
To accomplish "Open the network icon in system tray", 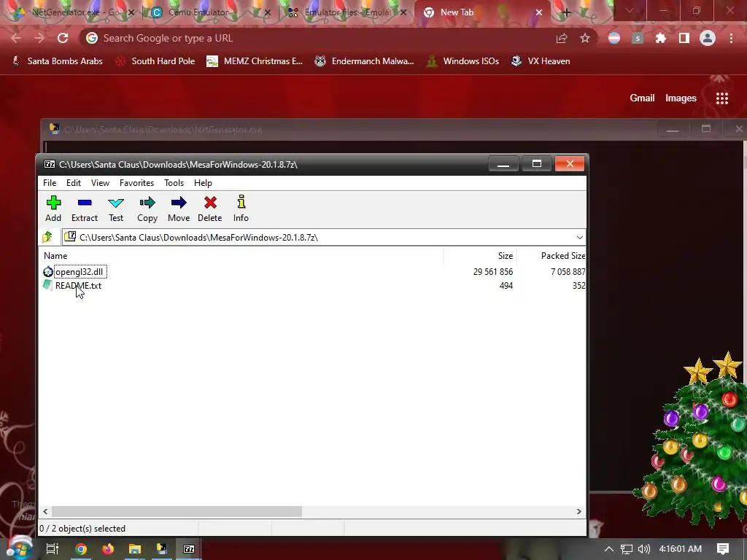I will [x=627, y=549].
